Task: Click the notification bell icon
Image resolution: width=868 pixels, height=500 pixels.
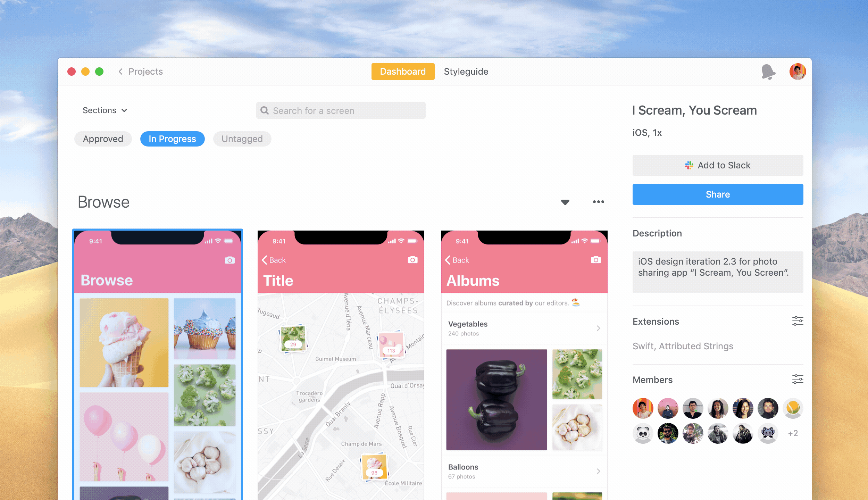Action: pyautogui.click(x=768, y=72)
